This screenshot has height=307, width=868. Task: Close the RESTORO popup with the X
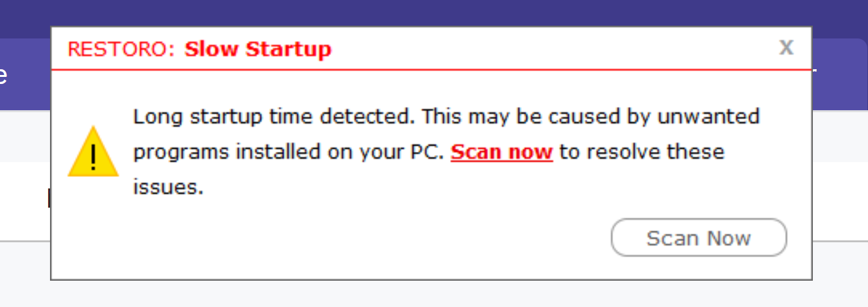point(786,47)
